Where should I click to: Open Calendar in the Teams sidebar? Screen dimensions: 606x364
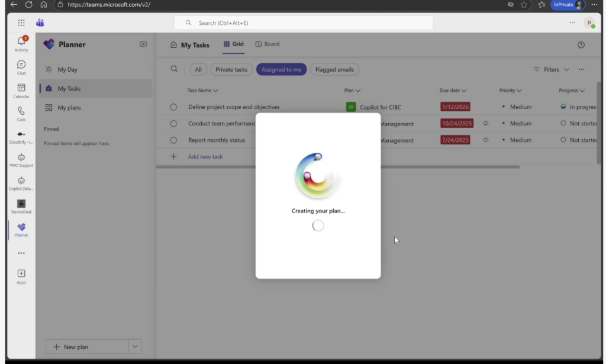[x=21, y=91]
